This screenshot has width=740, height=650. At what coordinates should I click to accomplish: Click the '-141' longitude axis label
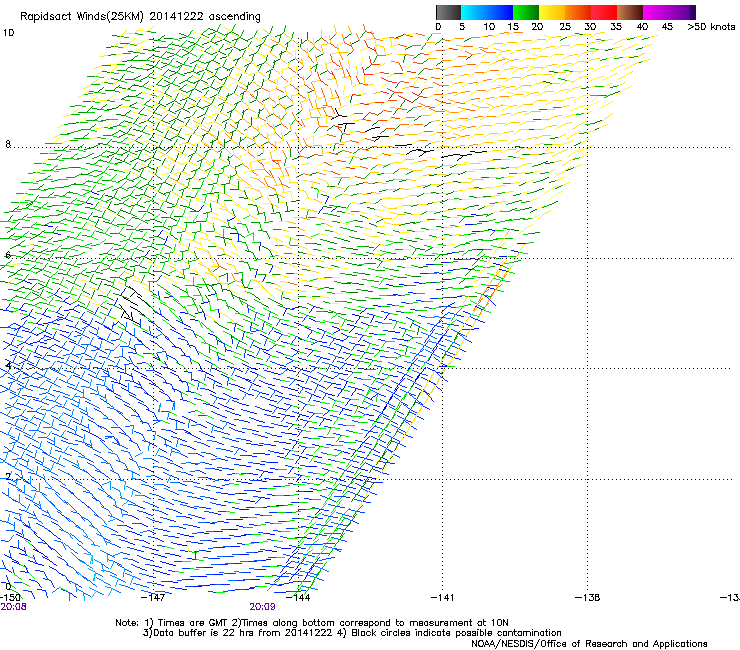[x=442, y=598]
